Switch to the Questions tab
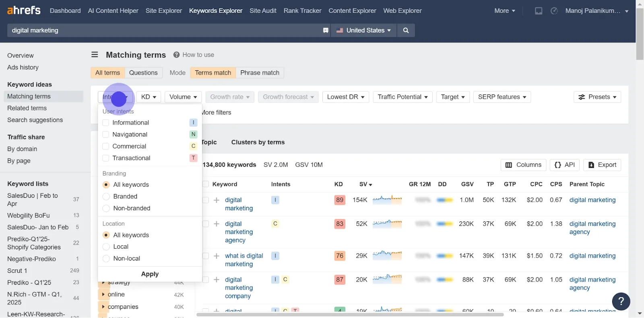This screenshot has height=318, width=644. [x=143, y=73]
